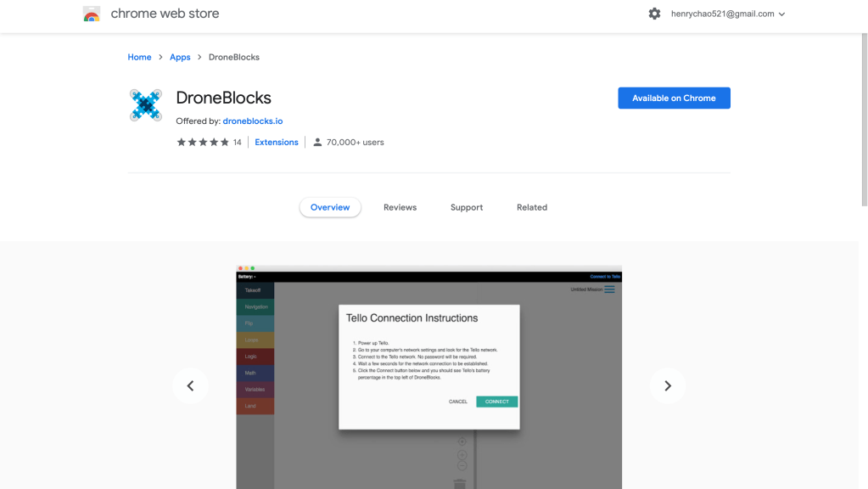Show previous screenshot with left arrow
Viewport: 868px width, 489px height.
click(x=190, y=386)
